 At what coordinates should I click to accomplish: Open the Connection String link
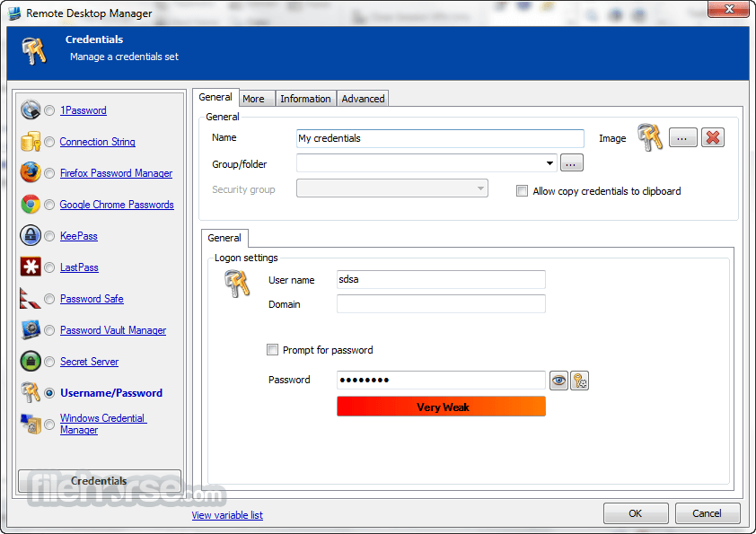97,142
